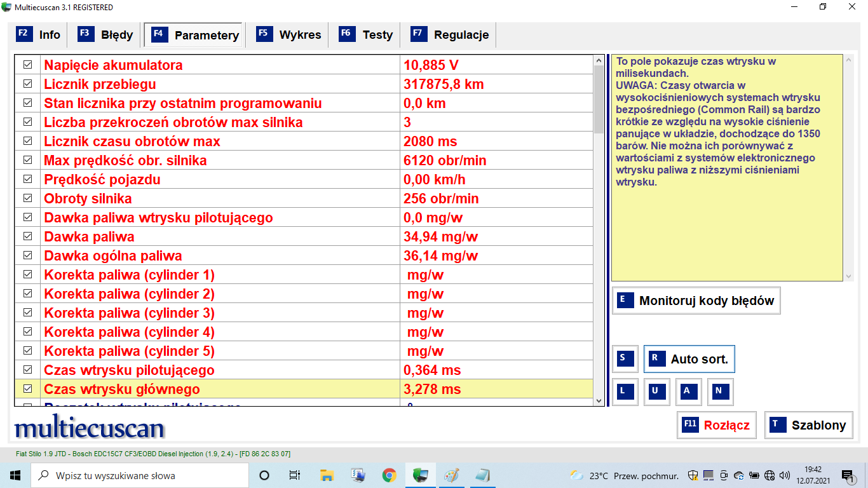868x488 pixels.
Task: Click the S button beside Auto sort
Action: (x=625, y=359)
